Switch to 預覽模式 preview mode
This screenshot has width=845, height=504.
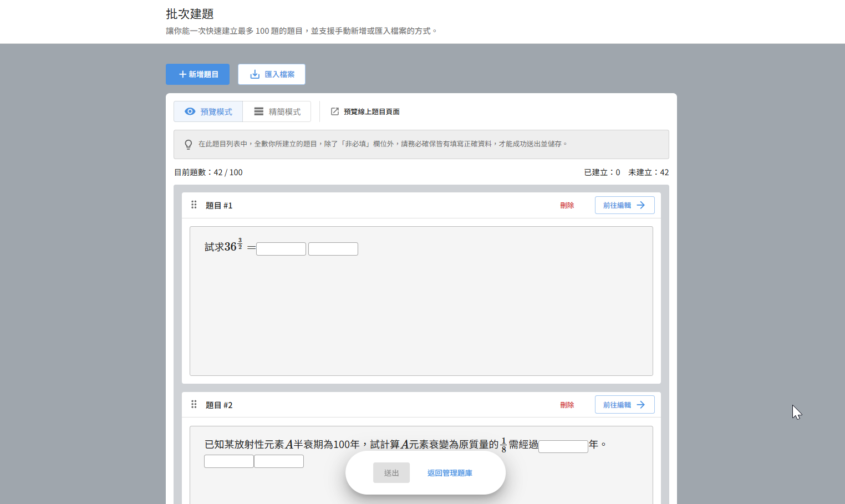(x=208, y=111)
